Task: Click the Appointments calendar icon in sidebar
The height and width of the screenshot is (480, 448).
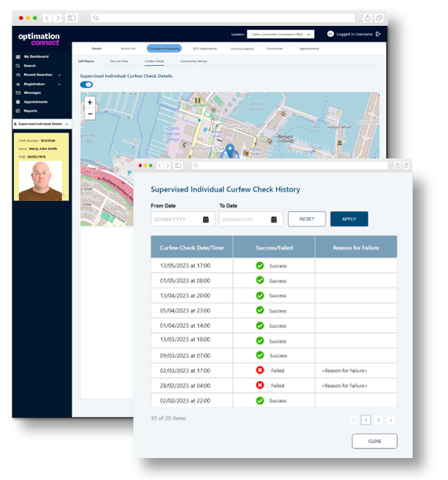Action: coord(18,102)
